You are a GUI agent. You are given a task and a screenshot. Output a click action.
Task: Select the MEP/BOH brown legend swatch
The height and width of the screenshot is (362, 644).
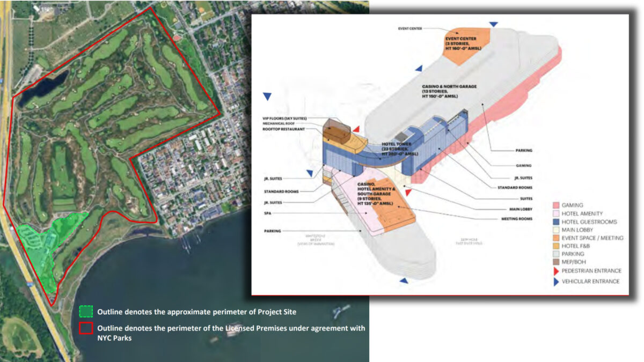tap(556, 262)
